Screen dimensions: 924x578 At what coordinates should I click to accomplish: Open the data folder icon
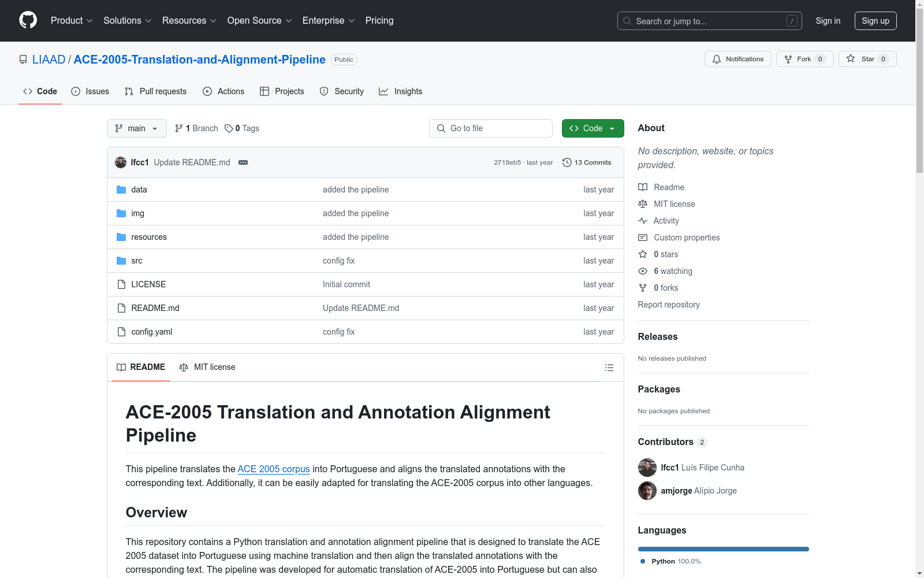[121, 190]
